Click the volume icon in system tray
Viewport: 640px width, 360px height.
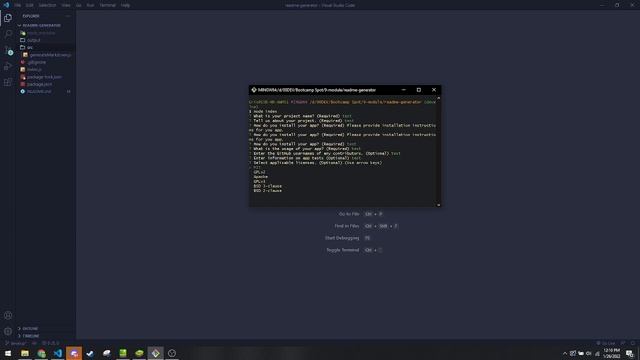pos(589,353)
